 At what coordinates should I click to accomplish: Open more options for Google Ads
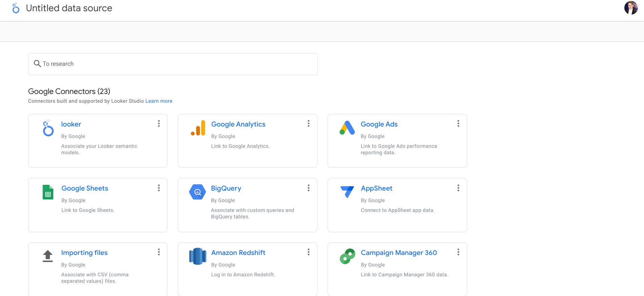(x=458, y=123)
